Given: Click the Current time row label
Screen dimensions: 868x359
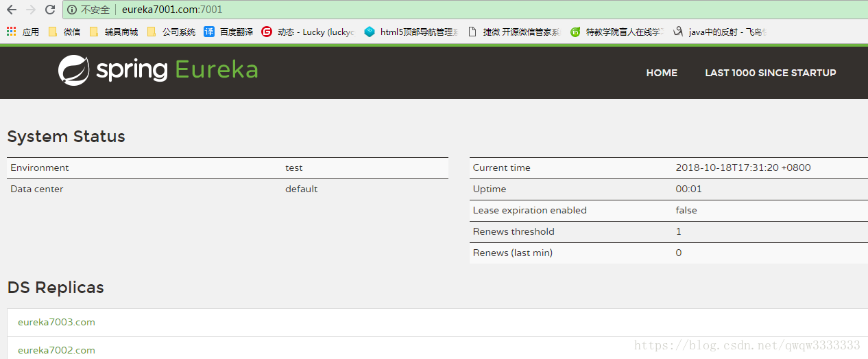Looking at the screenshot, I should pos(502,167).
